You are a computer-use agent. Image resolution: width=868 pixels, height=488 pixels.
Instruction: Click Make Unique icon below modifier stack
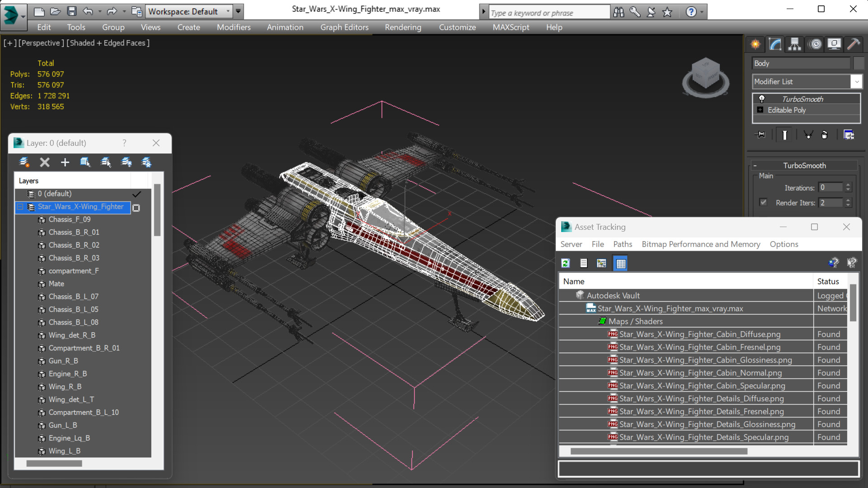point(808,135)
